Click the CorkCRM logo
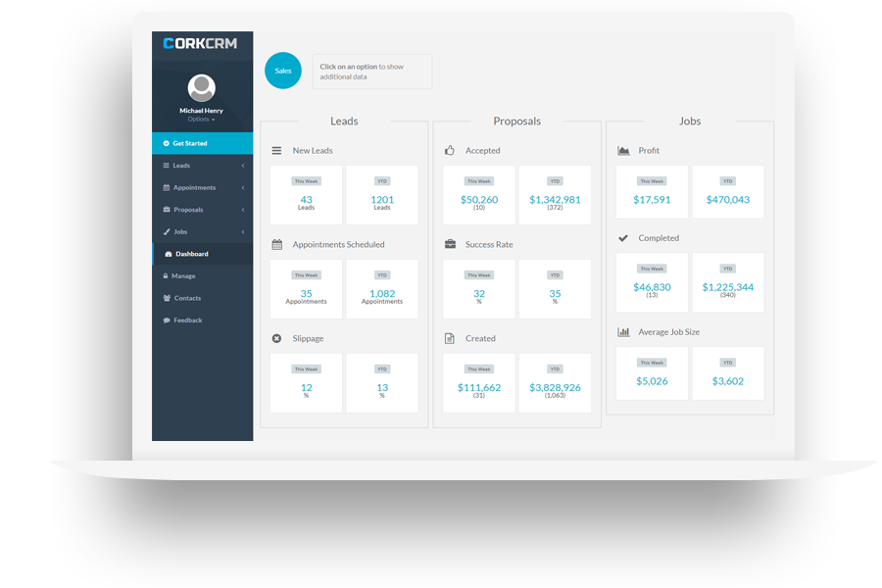The image size is (882, 588). click(201, 43)
